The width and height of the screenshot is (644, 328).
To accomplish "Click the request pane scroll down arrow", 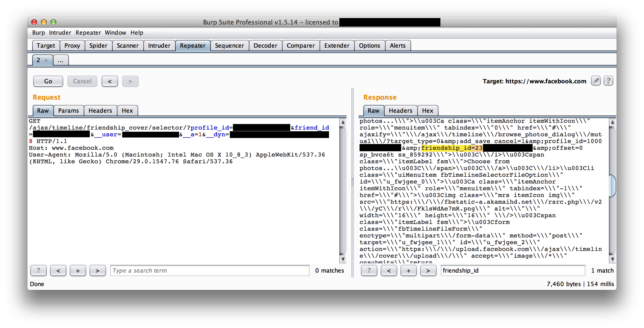I will pyautogui.click(x=343, y=259).
